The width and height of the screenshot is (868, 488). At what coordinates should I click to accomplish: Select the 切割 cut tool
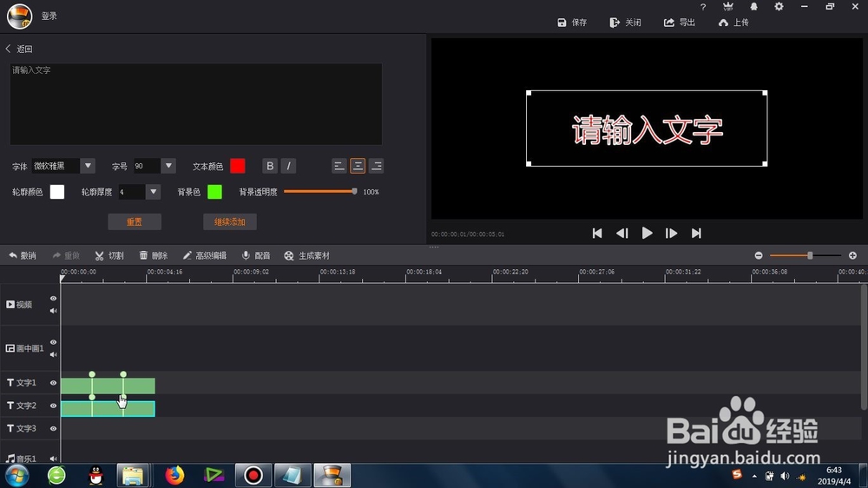pyautogui.click(x=109, y=255)
